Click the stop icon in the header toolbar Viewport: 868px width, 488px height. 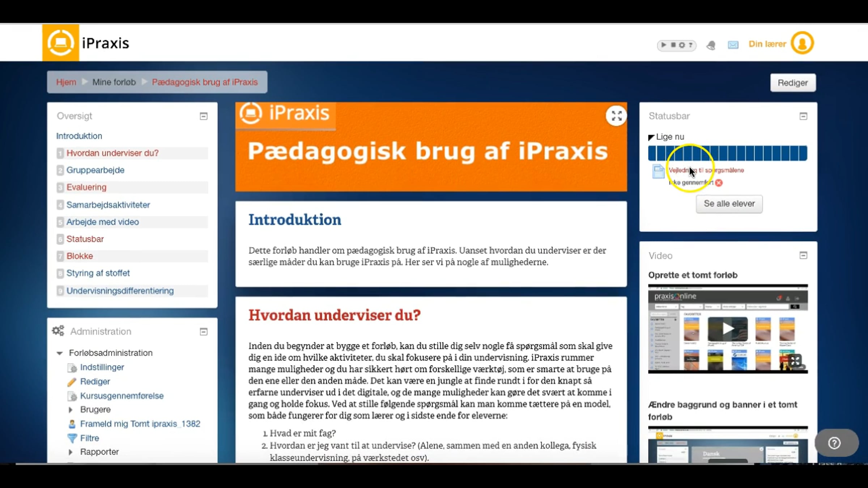coord(673,45)
